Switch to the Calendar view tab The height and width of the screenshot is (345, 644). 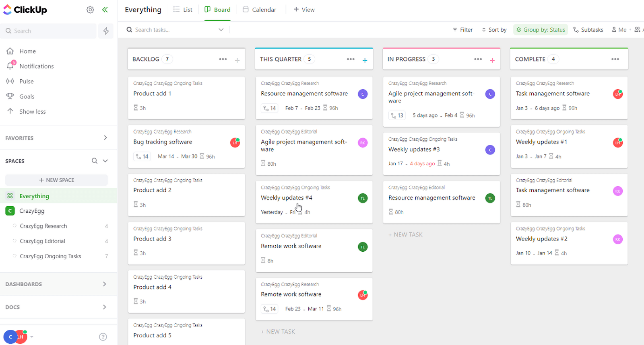(260, 10)
